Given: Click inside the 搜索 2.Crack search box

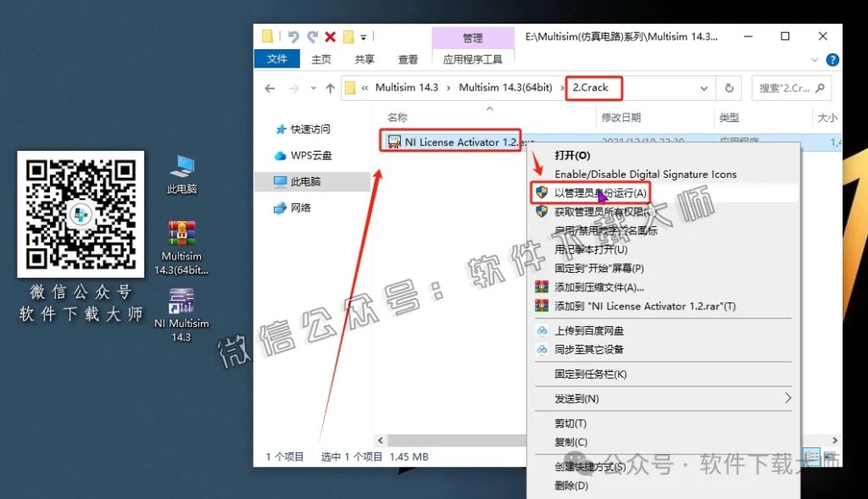Looking at the screenshot, I should 784,88.
